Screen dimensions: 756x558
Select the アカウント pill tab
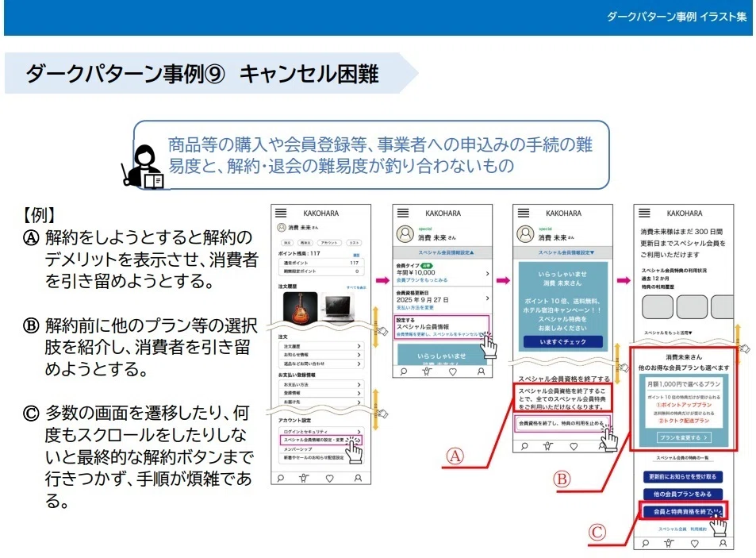click(329, 243)
